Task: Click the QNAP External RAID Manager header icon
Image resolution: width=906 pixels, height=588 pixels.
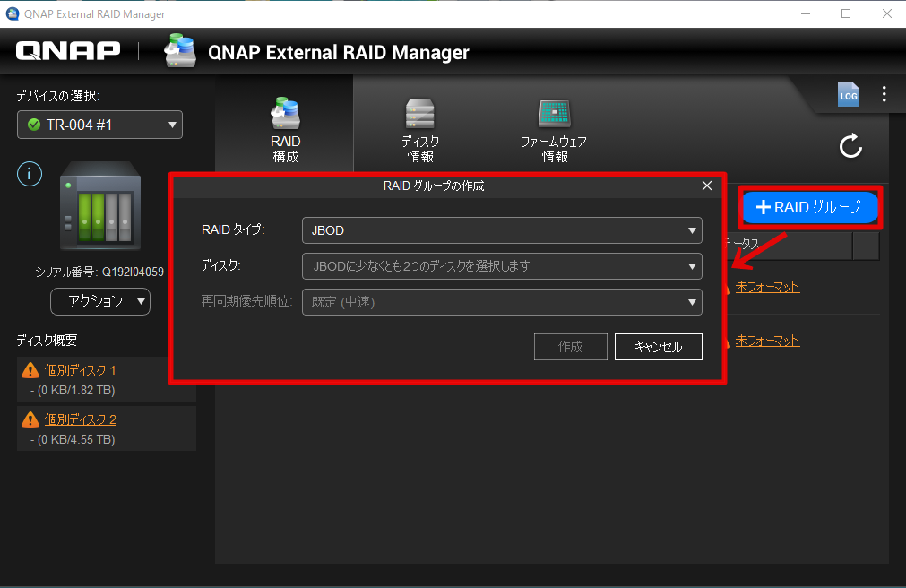Action: point(180,51)
